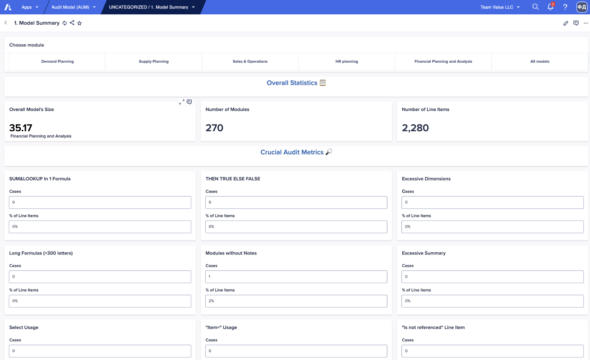590x360 pixels.
Task: Click Cases field under THEN TRUE ELSE FALSE
Action: point(296,202)
